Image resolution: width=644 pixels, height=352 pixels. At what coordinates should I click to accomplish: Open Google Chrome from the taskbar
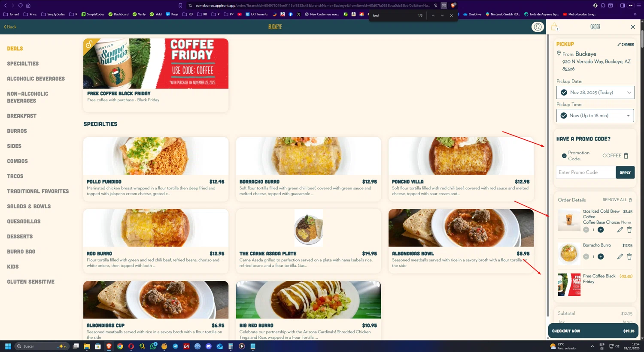tap(120, 346)
